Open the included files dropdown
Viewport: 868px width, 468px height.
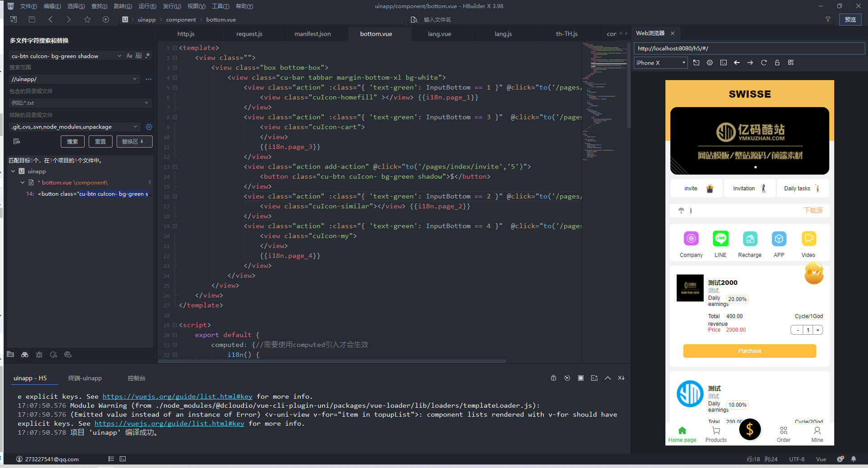pos(146,103)
